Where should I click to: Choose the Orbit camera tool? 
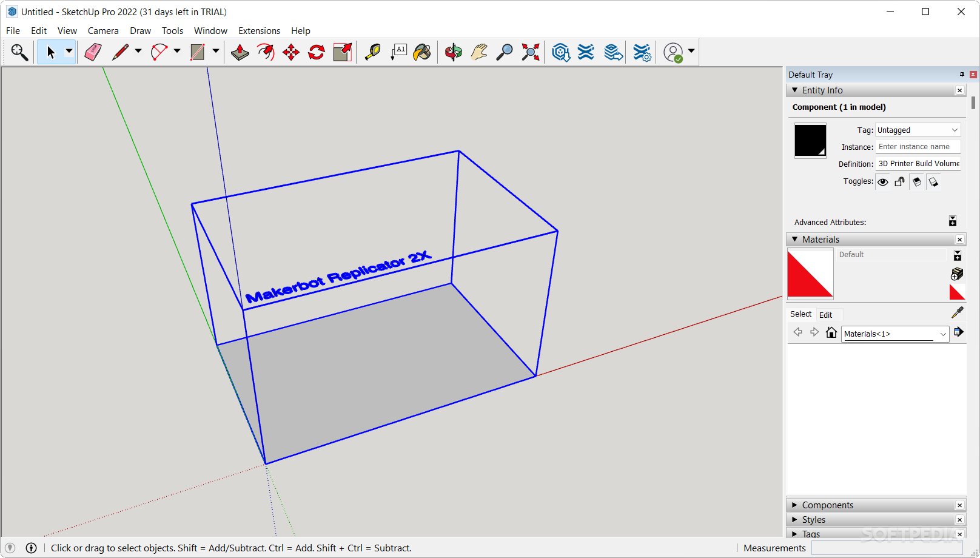pyautogui.click(x=454, y=53)
